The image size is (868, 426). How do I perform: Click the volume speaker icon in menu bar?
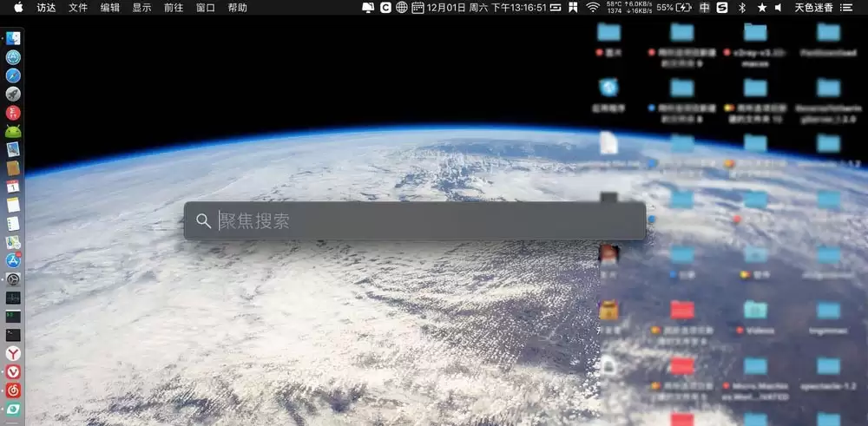779,8
